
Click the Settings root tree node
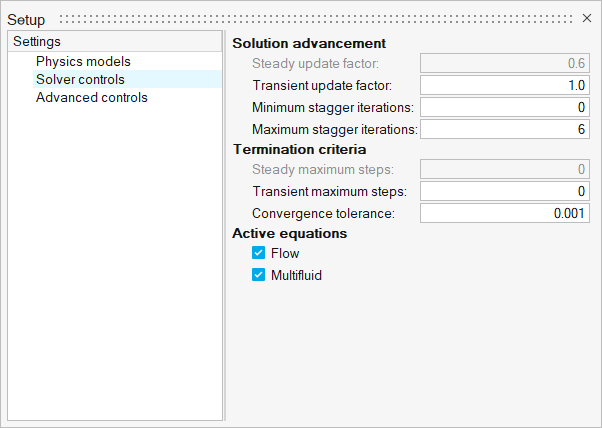37,42
